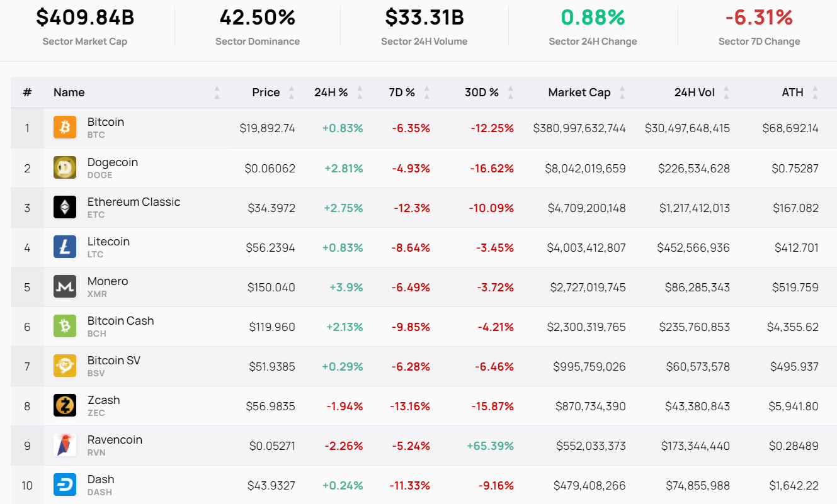Click Zcash 7D change -13.16%

[409, 406]
